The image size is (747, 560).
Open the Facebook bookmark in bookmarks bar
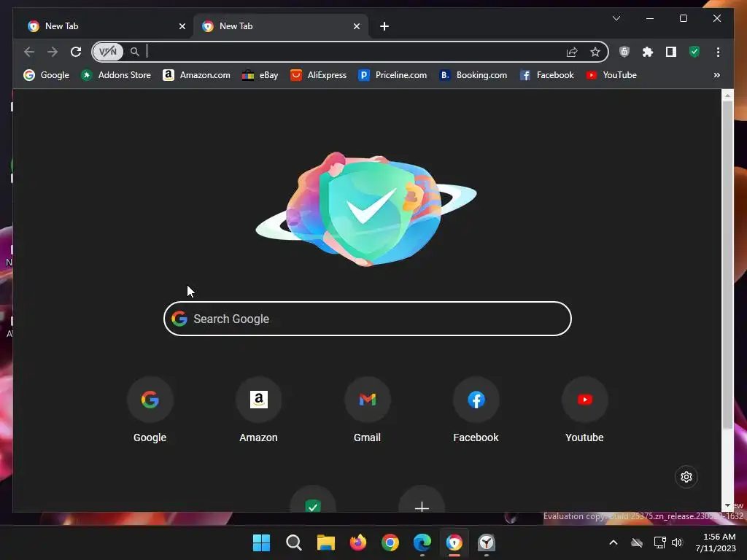[x=547, y=75]
